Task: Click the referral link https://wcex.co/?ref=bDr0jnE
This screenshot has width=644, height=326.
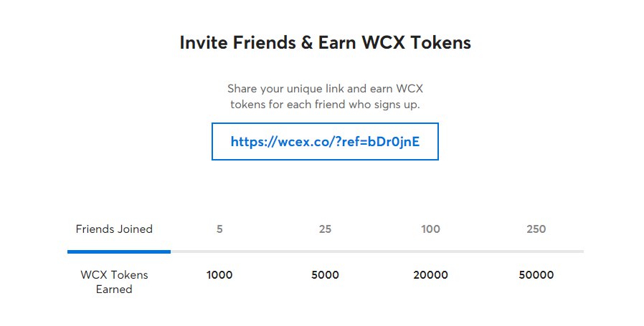Action: pyautogui.click(x=325, y=142)
